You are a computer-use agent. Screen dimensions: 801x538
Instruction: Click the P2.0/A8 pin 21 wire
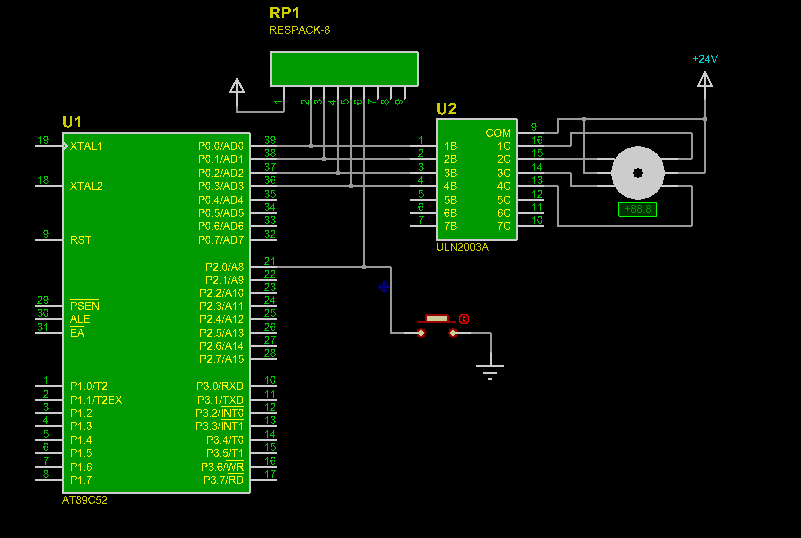click(x=264, y=266)
